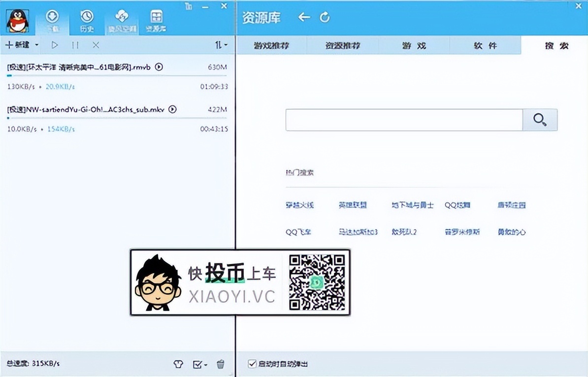Click the QQ penguin avatar
This screenshot has height=377, width=588.
pyautogui.click(x=18, y=20)
